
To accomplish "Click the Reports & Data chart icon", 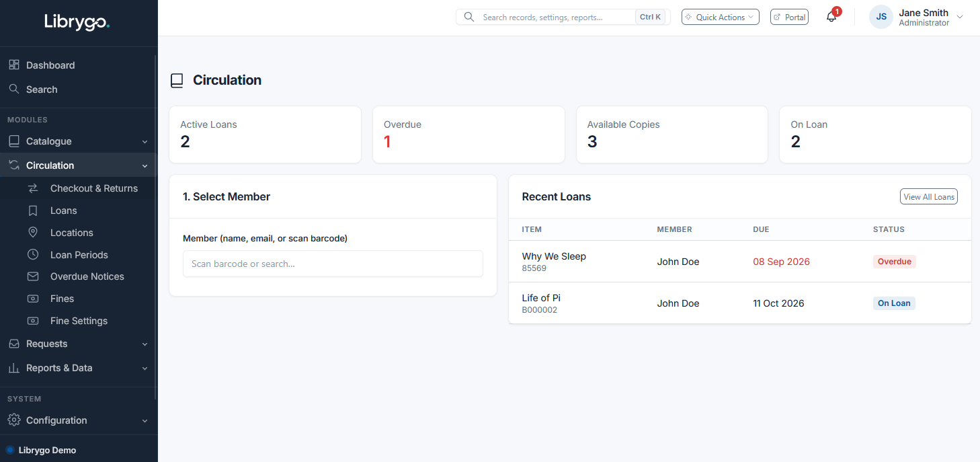I will pyautogui.click(x=13, y=368).
